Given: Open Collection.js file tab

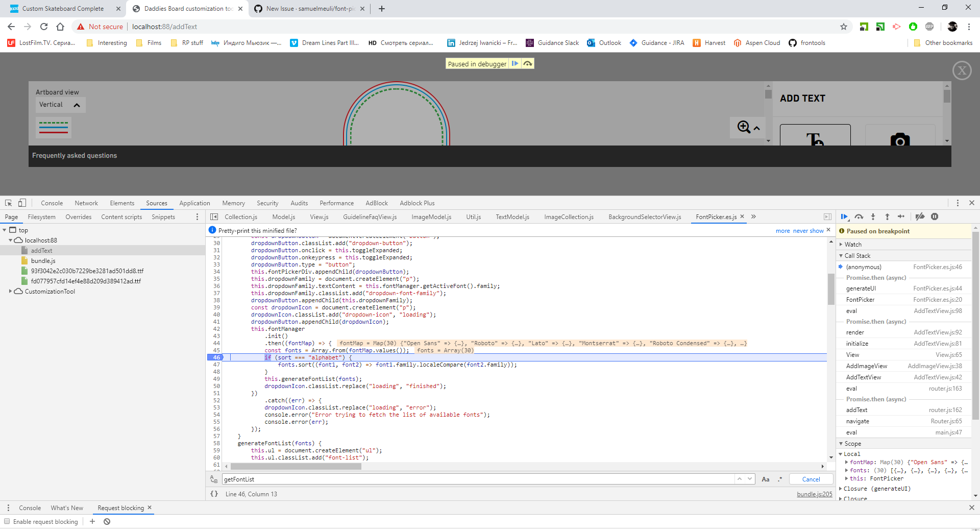Looking at the screenshot, I should click(241, 217).
